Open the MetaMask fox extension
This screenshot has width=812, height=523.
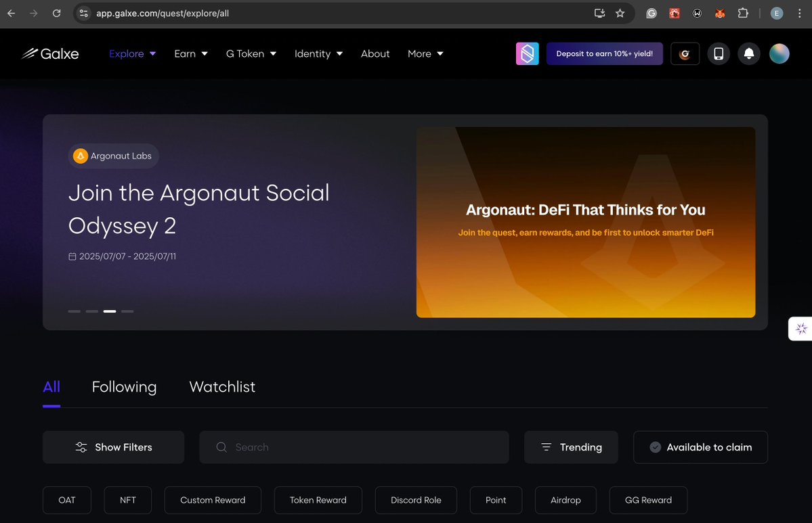720,14
